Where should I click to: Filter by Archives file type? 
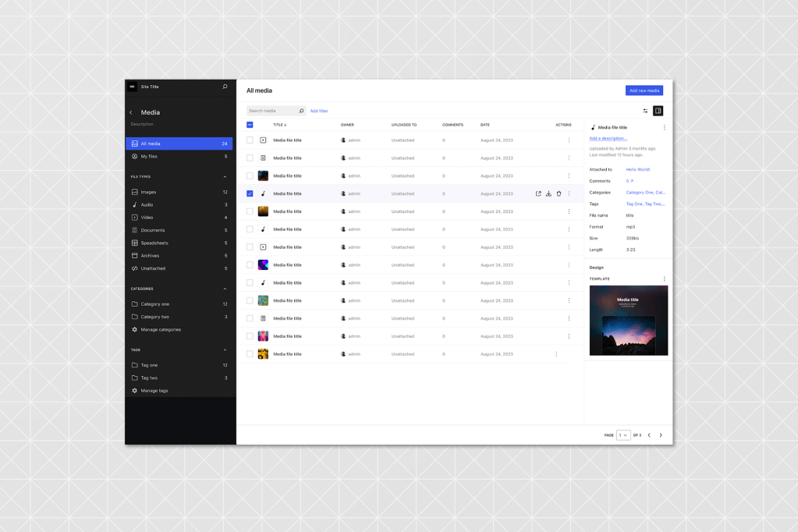(179, 256)
